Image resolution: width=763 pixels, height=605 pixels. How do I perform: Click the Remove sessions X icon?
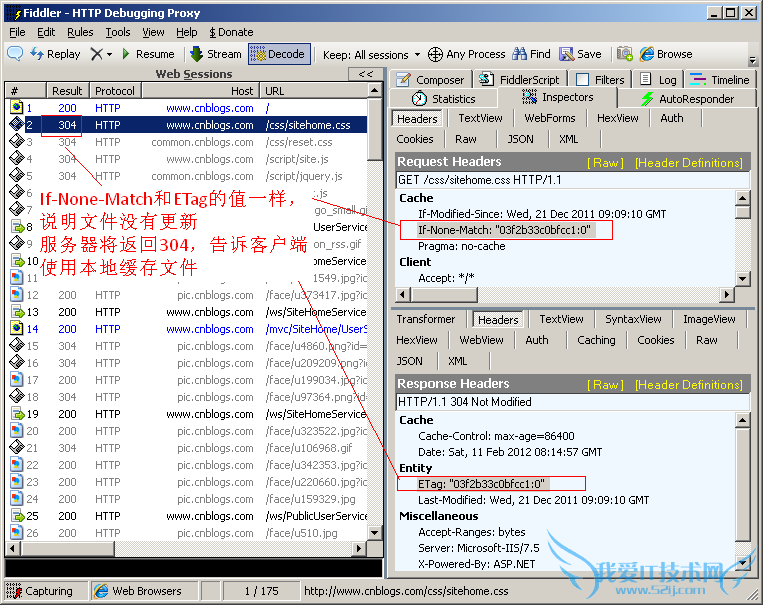point(96,54)
